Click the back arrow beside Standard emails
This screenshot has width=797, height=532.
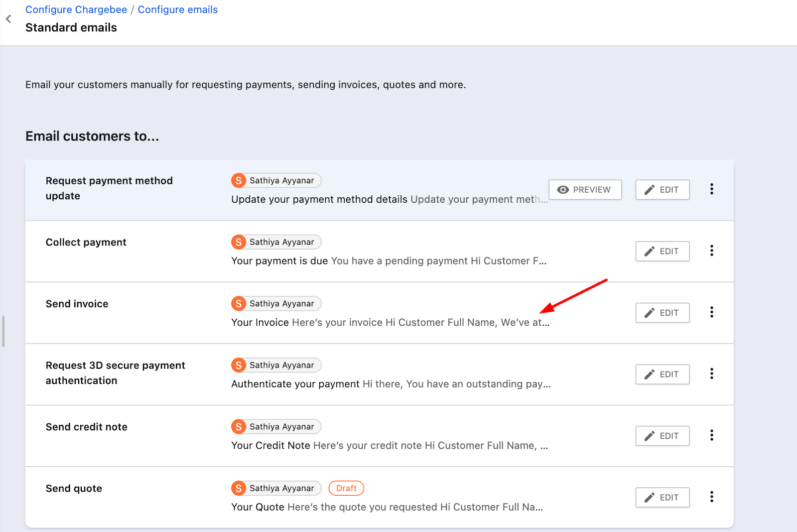tap(8, 19)
